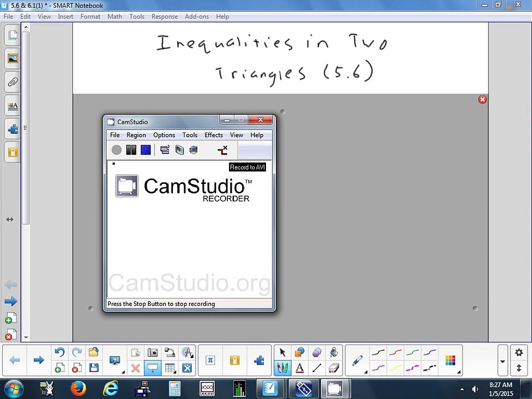Click the Undo icon in toolbar
This screenshot has width=532, height=399.
coord(60,352)
